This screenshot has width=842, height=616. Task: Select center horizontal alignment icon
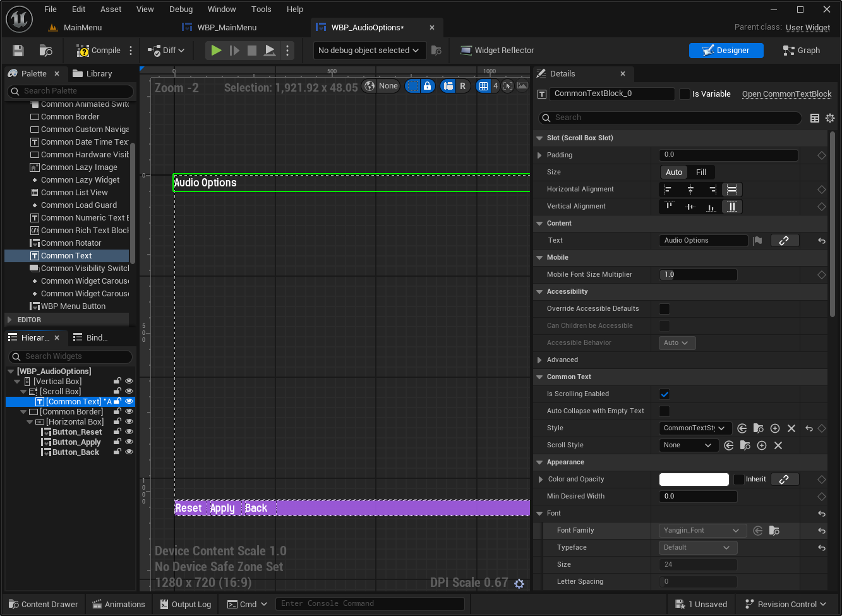click(x=690, y=190)
